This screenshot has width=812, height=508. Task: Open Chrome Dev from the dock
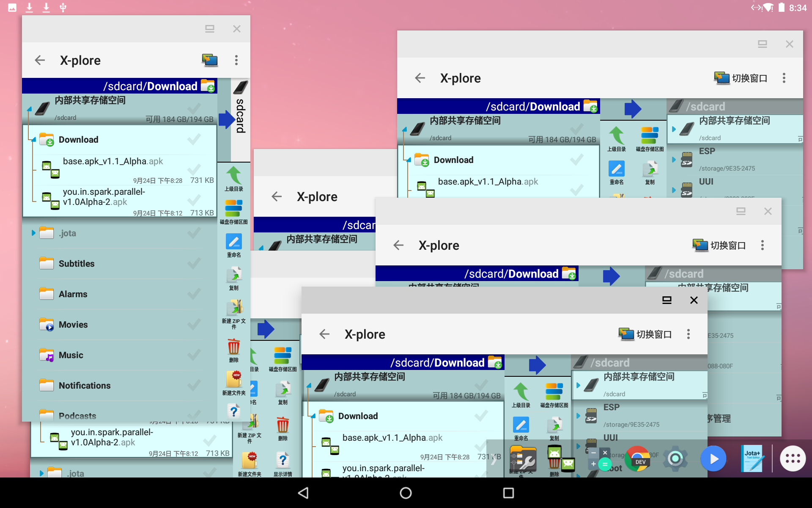coord(638,458)
